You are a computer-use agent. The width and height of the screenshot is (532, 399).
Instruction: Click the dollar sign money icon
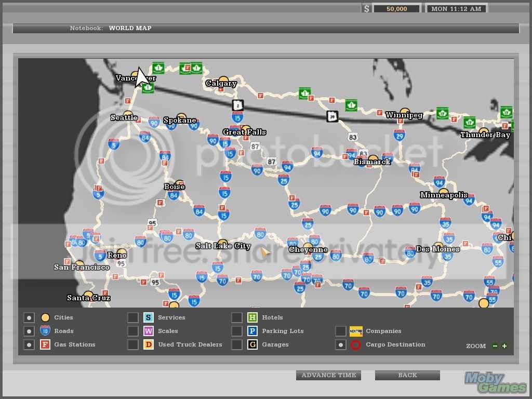[366, 8]
